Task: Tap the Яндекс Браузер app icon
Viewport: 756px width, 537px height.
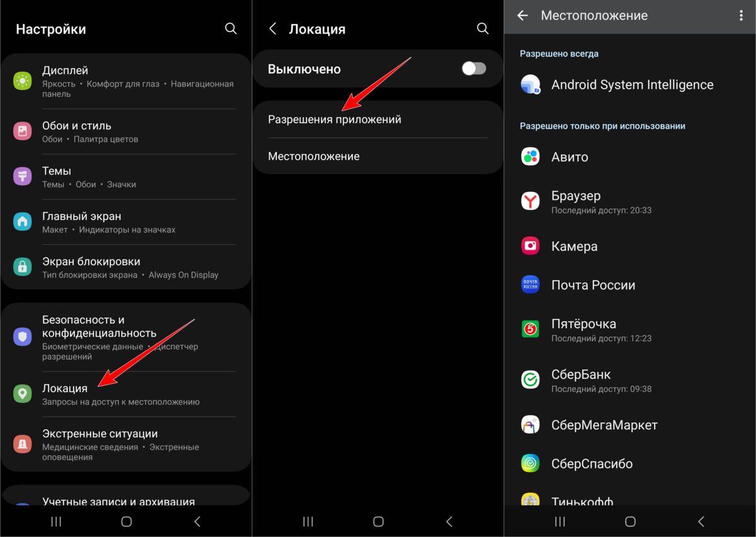Action: coord(530,201)
